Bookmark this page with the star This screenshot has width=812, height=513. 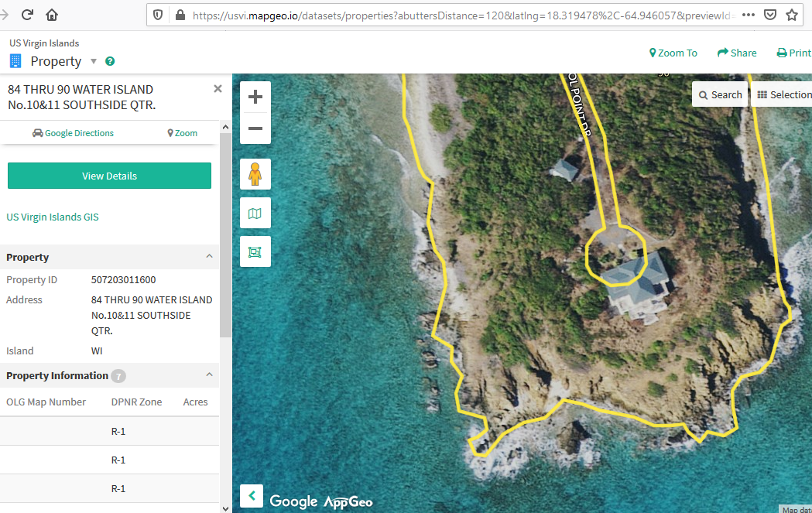coord(792,15)
